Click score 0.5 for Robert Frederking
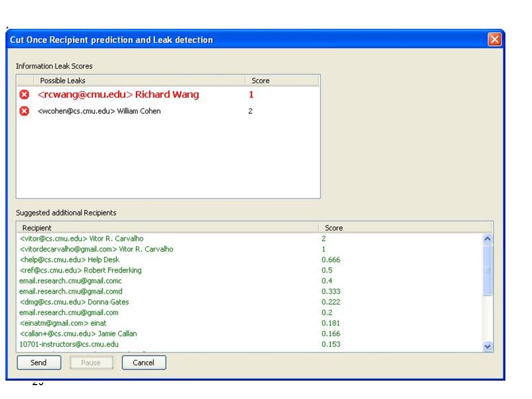Image resolution: width=532 pixels, height=399 pixels. 327,270
